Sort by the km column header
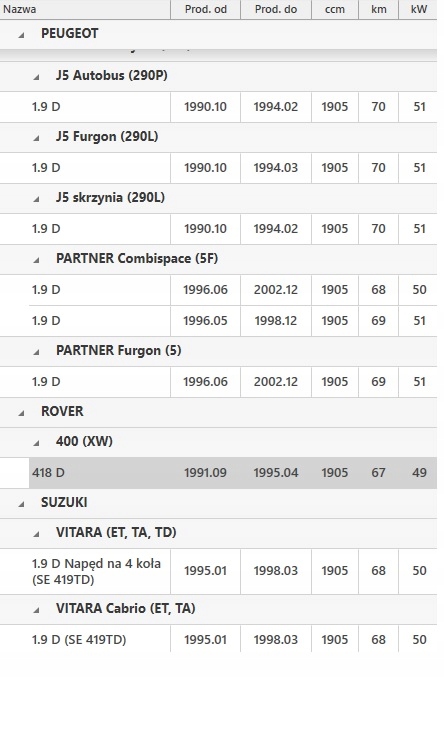Screen dimensions: 444x732 378,9
